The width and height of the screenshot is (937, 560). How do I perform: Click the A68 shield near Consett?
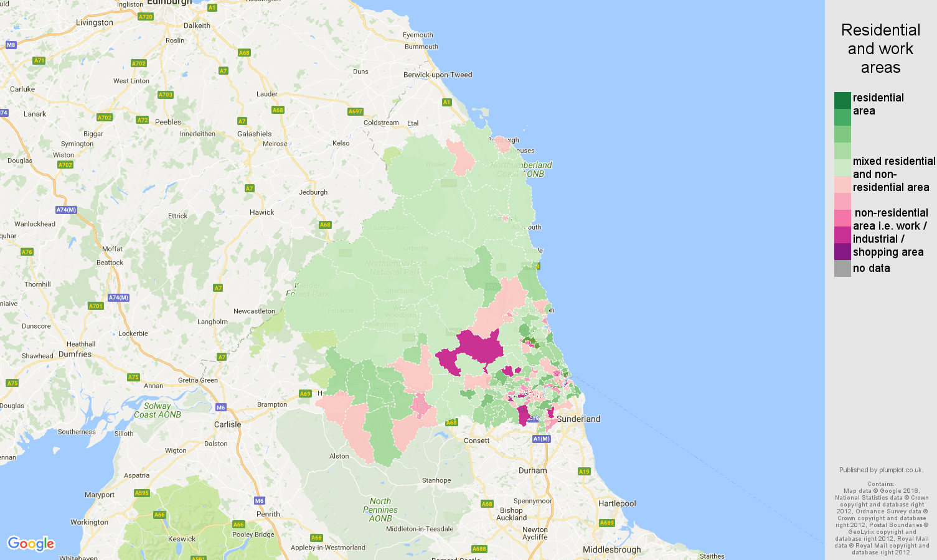[451, 422]
